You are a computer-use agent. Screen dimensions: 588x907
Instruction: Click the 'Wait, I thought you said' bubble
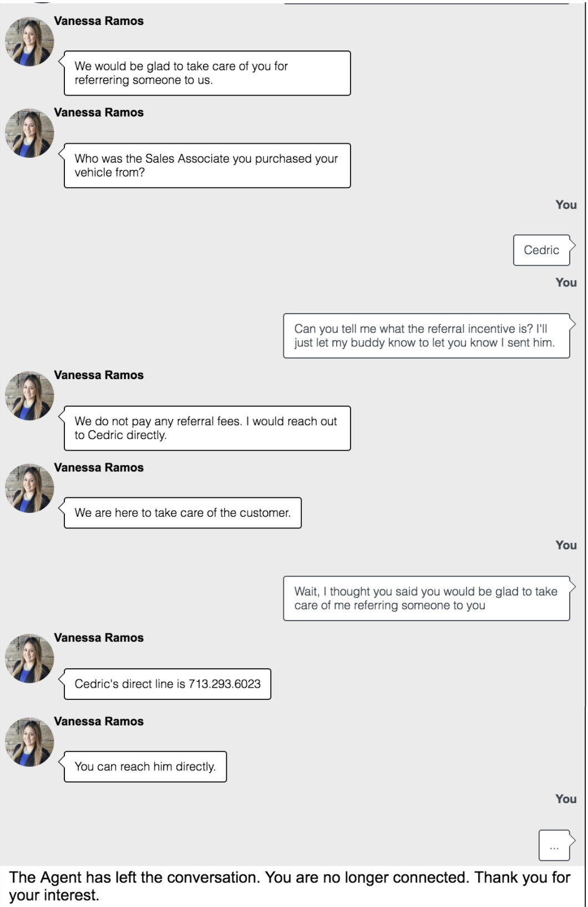click(427, 598)
